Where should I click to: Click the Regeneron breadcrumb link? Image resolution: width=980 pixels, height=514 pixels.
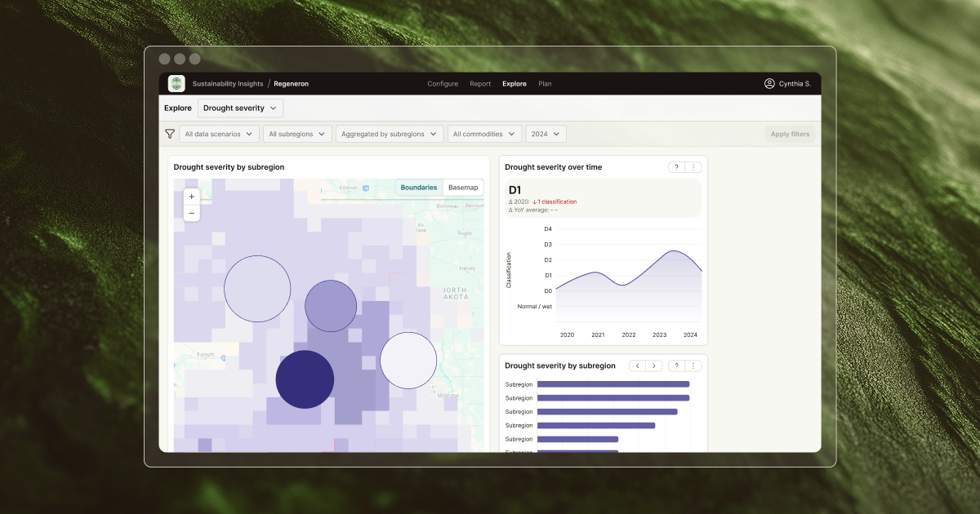point(291,83)
